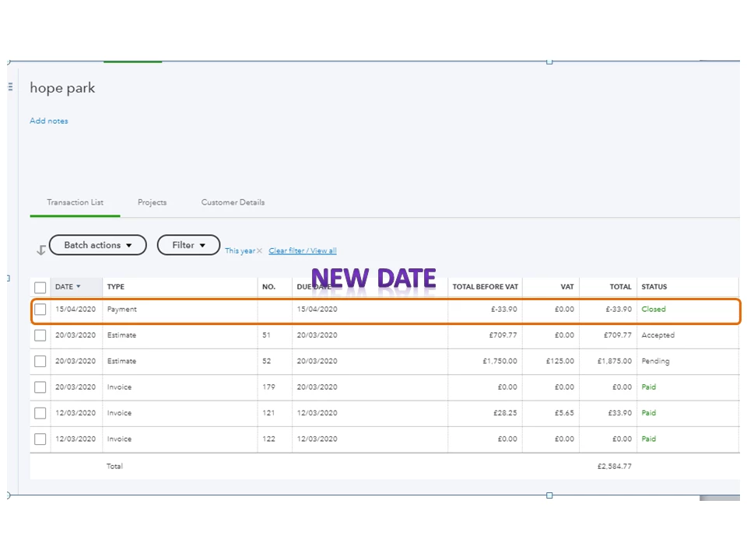Click the TOTAL column header
The width and height of the screenshot is (747, 560).
point(620,287)
